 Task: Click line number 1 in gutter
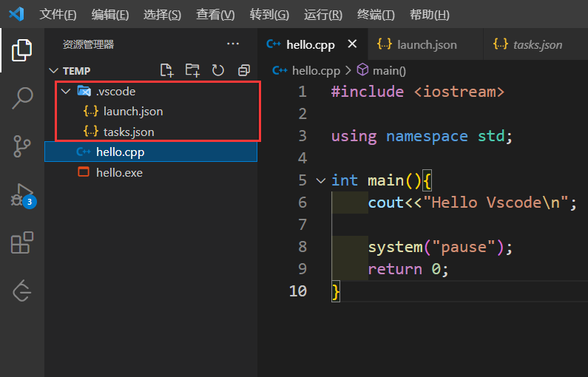coord(303,92)
